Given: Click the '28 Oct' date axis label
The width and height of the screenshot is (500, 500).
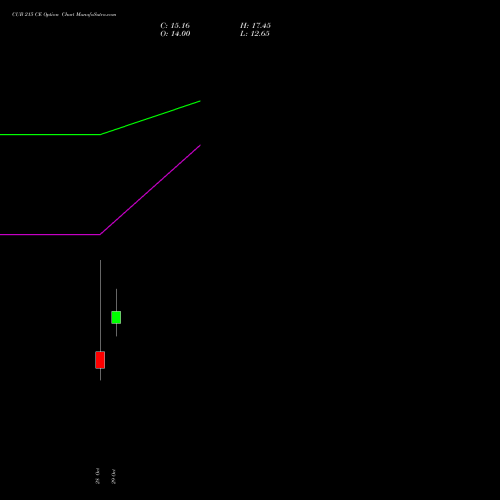Looking at the screenshot, I should [97, 476].
